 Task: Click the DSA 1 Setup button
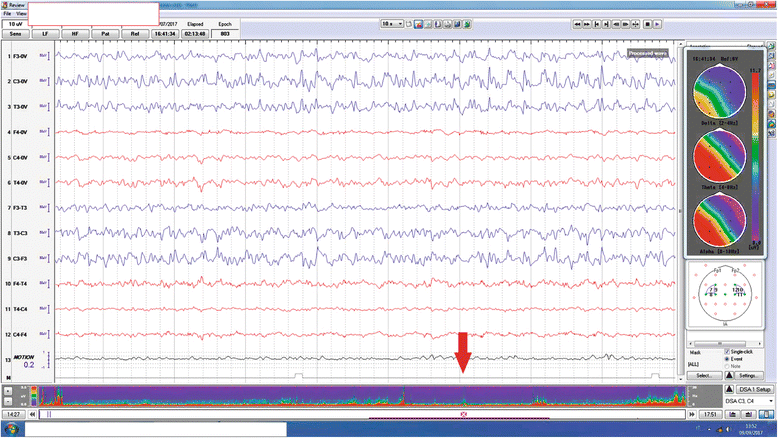click(x=754, y=388)
